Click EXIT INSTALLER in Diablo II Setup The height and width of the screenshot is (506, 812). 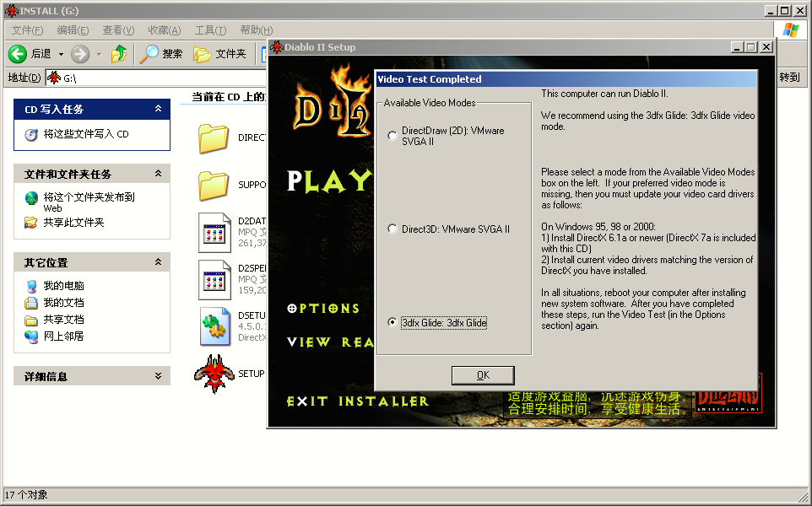(x=358, y=401)
